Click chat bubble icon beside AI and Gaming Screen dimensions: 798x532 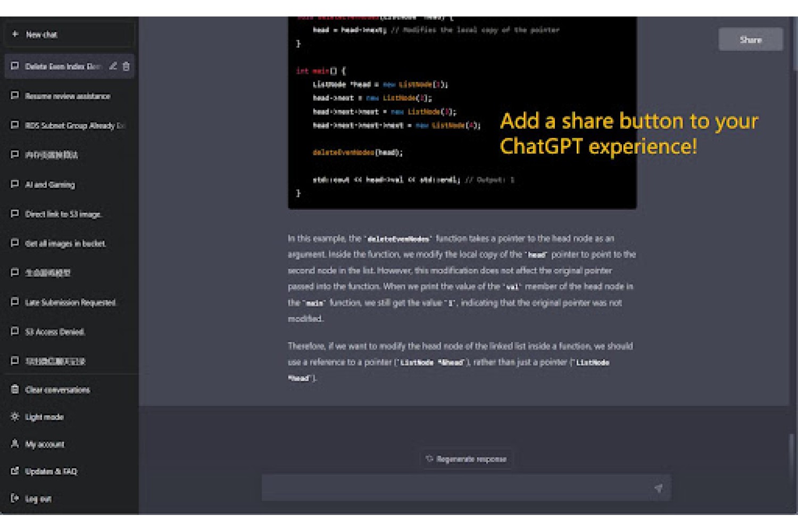pos(15,184)
